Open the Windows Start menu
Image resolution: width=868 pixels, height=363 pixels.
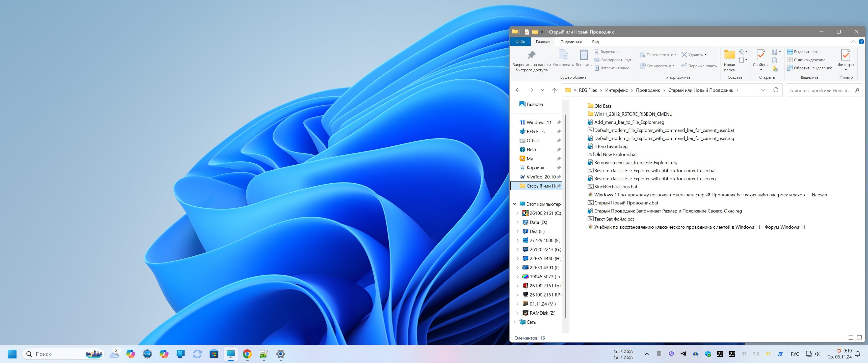pos(12,354)
